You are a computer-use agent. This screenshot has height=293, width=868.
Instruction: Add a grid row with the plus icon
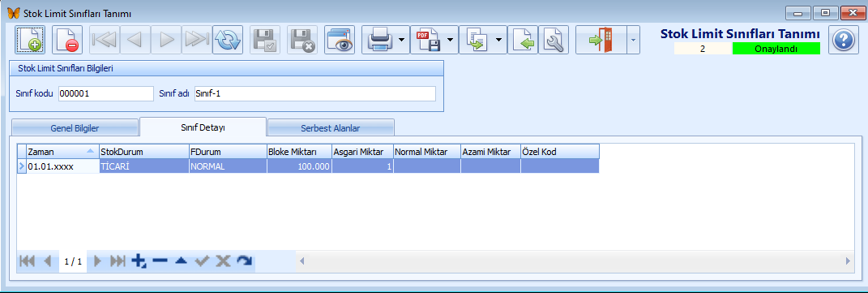click(x=139, y=261)
